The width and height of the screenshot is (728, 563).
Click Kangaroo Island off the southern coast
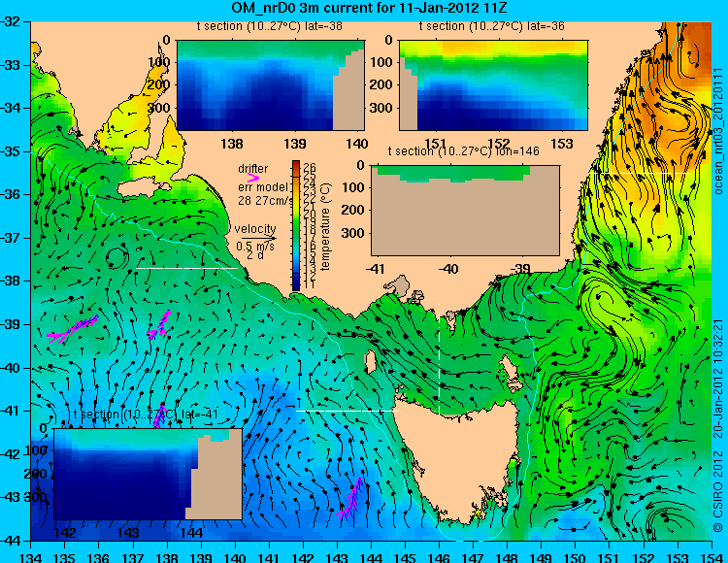click(144, 188)
